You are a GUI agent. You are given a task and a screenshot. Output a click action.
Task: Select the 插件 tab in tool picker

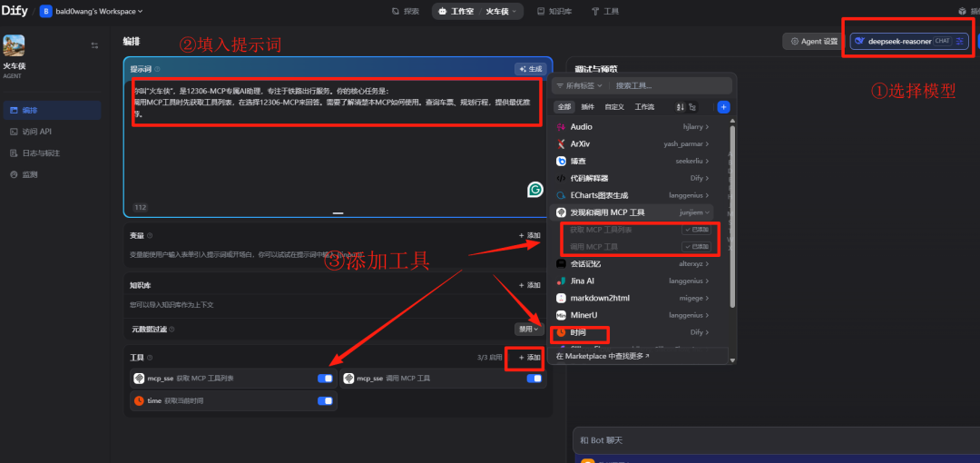pyautogui.click(x=588, y=107)
